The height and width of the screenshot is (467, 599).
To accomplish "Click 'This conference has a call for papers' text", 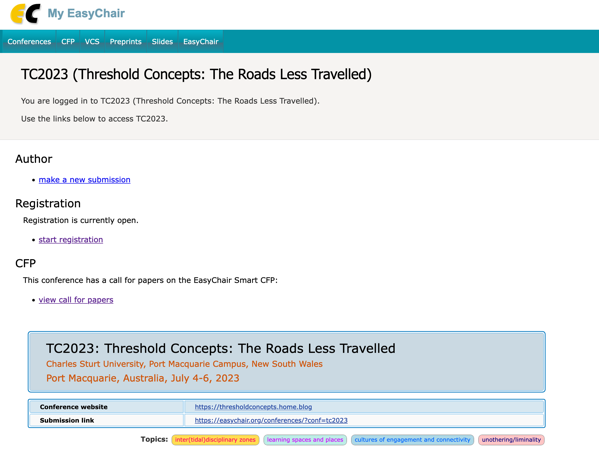I will (x=150, y=280).
